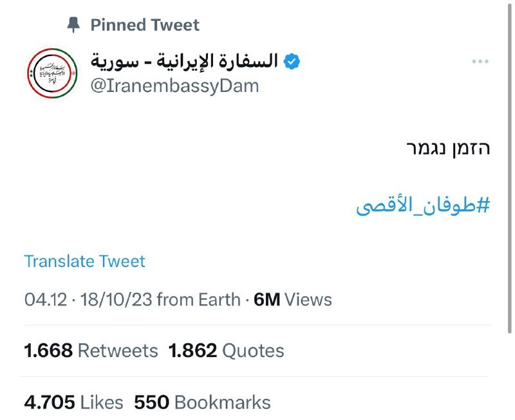Click the pinned tweet pin icon
Image resolution: width=515 pixels, height=420 pixels.
[x=73, y=25]
